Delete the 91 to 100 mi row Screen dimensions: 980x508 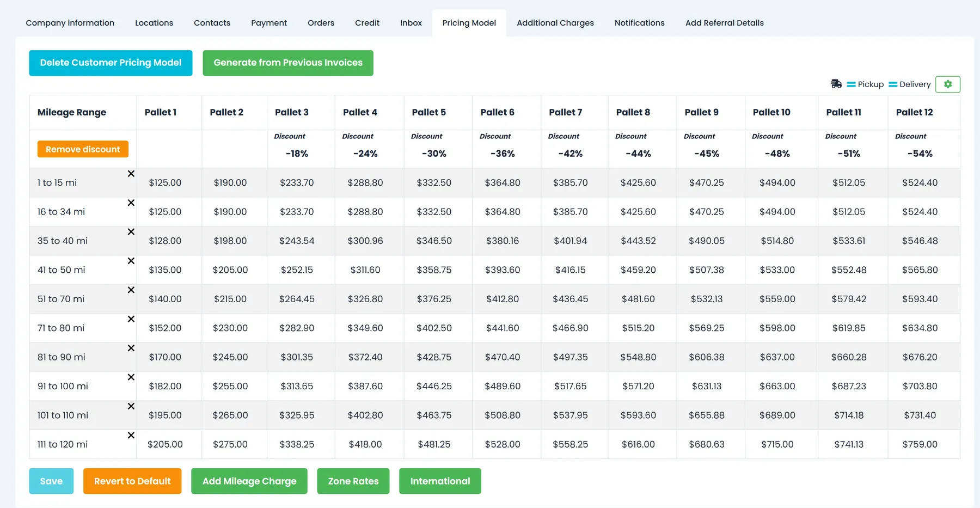click(x=131, y=377)
